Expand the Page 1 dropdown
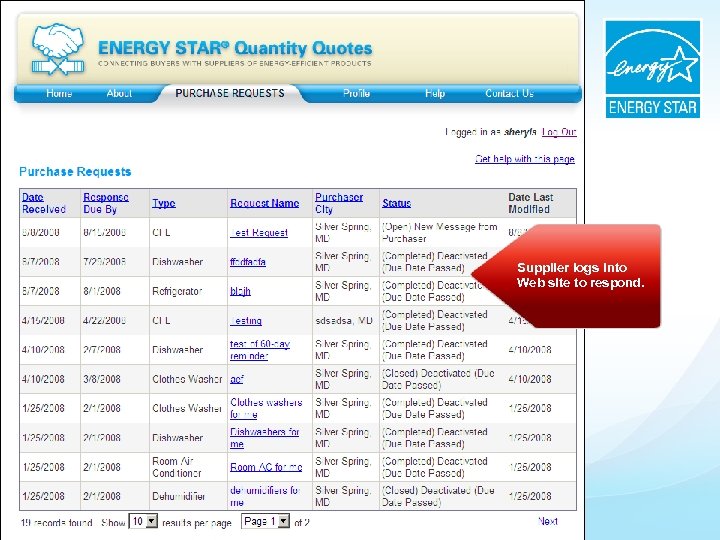 click(265, 522)
